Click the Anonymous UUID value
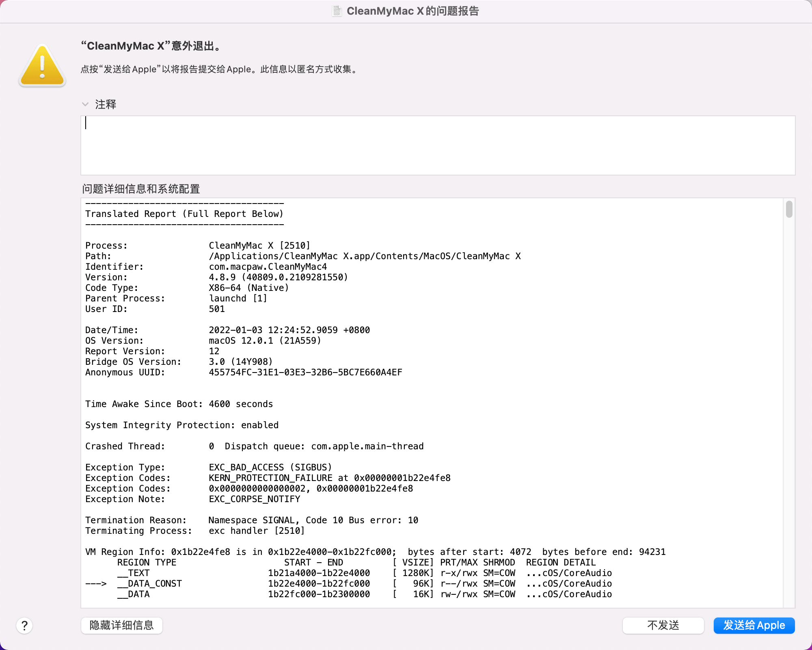The image size is (812, 650). pos(305,373)
